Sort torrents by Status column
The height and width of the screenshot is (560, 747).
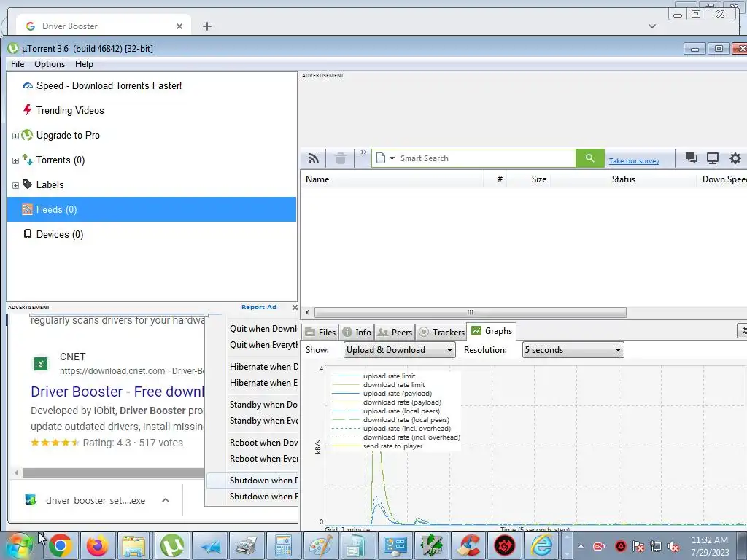pyautogui.click(x=624, y=179)
